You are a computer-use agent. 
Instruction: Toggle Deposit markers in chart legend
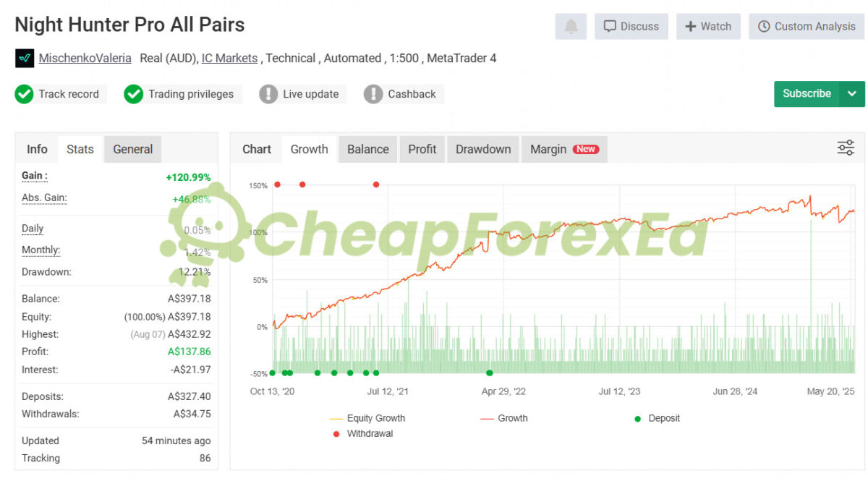point(657,418)
